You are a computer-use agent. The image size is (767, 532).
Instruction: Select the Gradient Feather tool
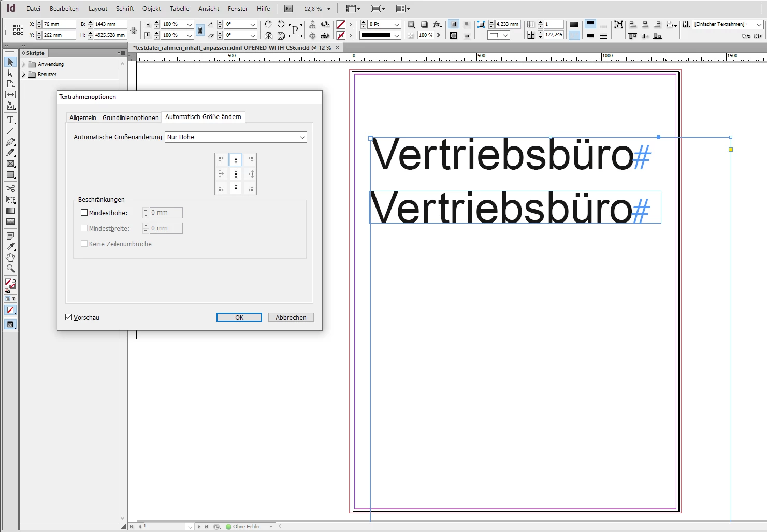click(x=10, y=221)
